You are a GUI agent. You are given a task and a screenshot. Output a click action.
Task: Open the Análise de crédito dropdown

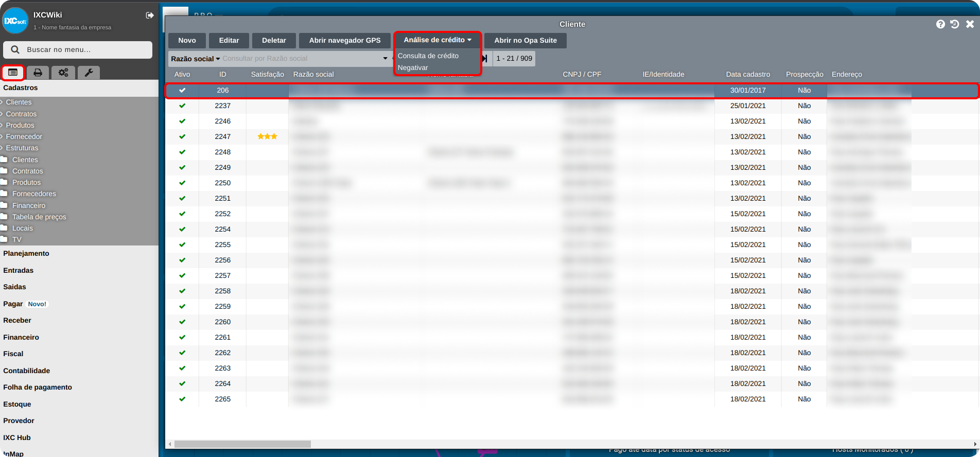pos(437,40)
